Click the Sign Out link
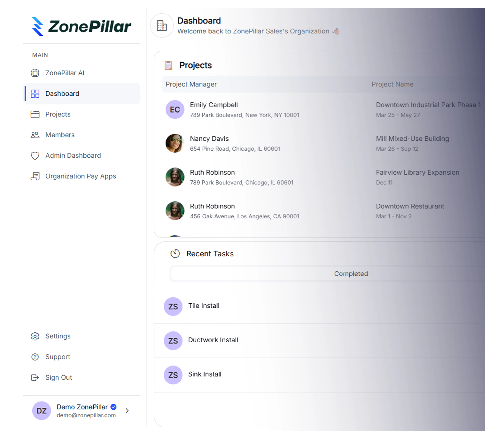The height and width of the screenshot is (448, 485). click(x=58, y=377)
